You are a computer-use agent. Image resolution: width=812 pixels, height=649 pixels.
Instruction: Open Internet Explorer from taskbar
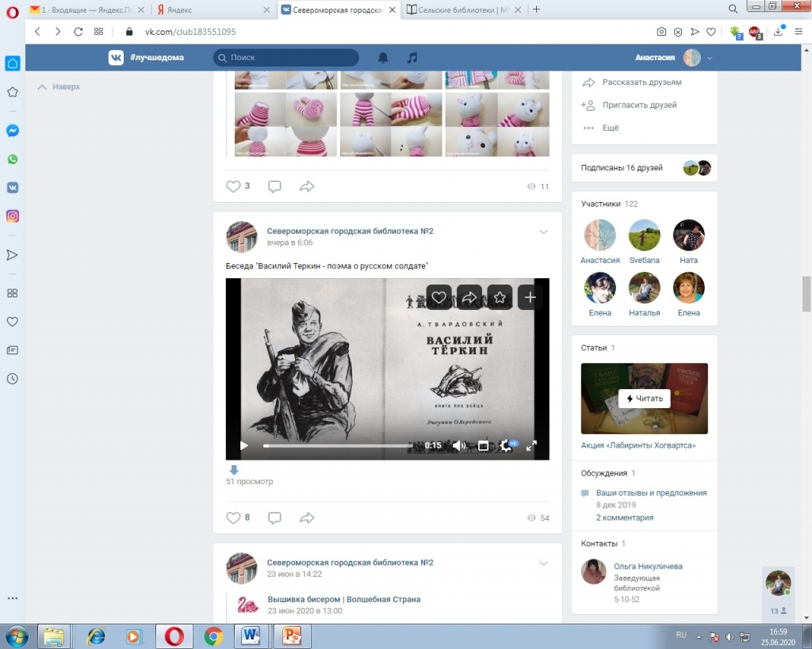pyautogui.click(x=96, y=636)
